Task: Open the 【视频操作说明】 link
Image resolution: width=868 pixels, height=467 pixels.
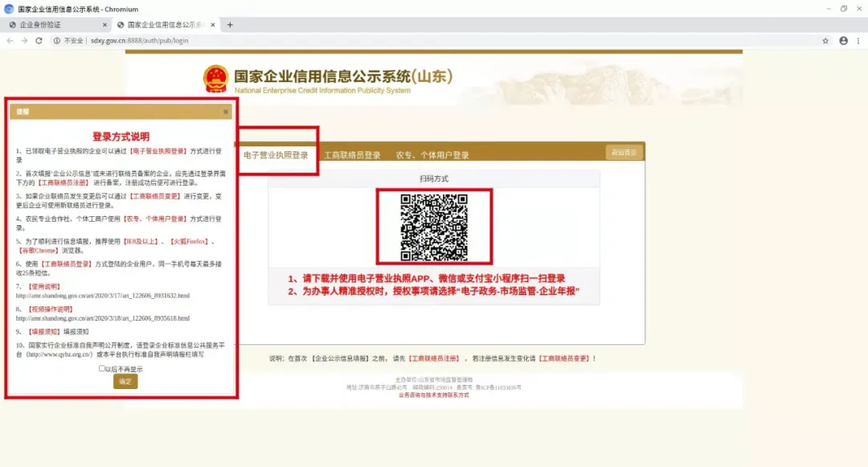Action: coord(51,309)
